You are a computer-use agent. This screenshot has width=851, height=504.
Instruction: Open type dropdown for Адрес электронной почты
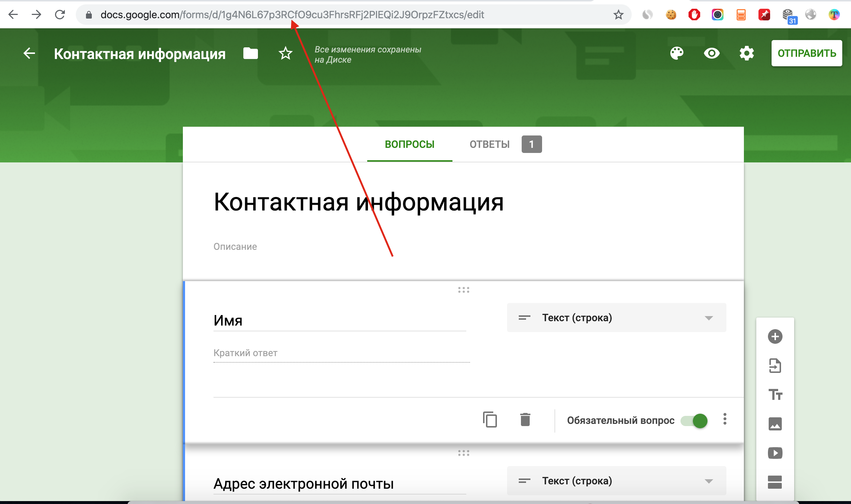pyautogui.click(x=616, y=481)
